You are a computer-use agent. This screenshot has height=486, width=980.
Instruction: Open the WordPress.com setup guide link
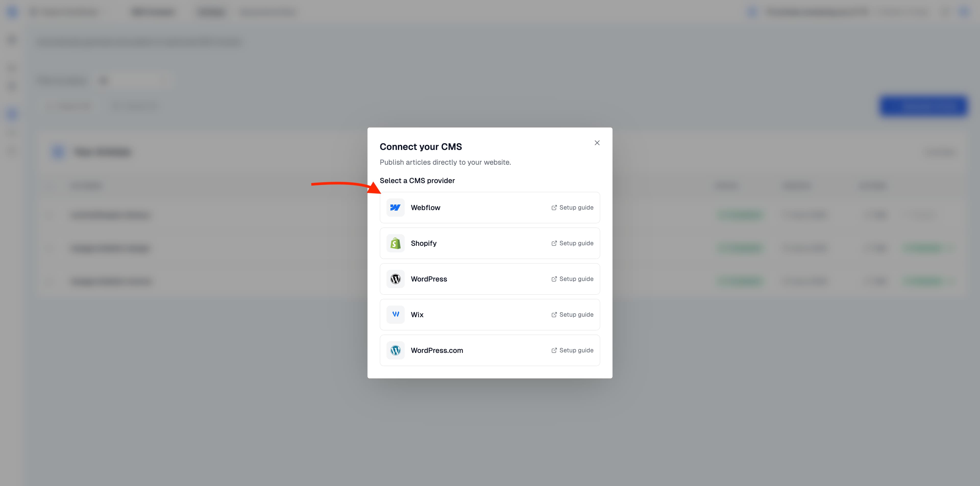tap(572, 350)
